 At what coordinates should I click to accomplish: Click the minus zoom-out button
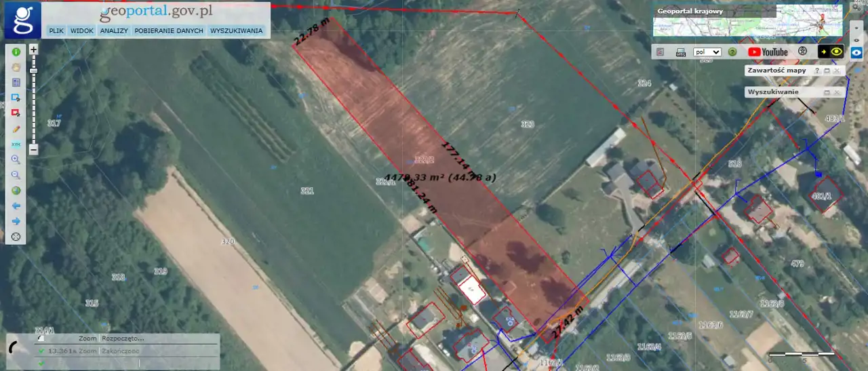(x=34, y=150)
